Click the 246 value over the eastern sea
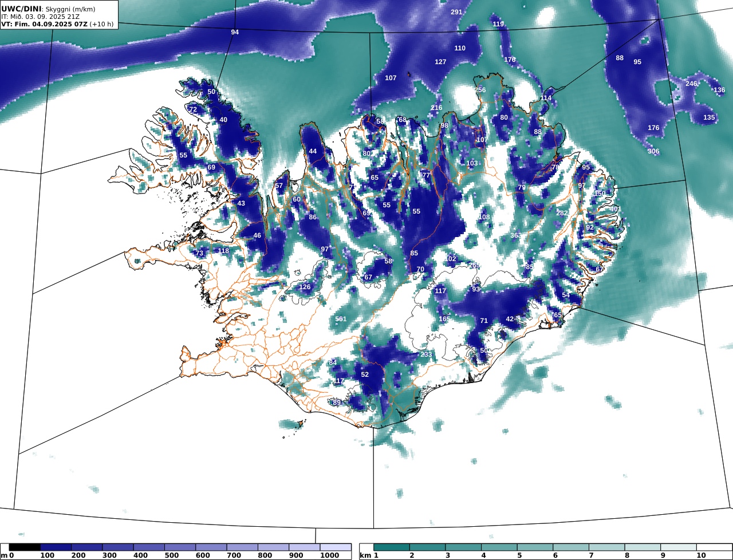This screenshot has width=733, height=560. pyautogui.click(x=691, y=84)
